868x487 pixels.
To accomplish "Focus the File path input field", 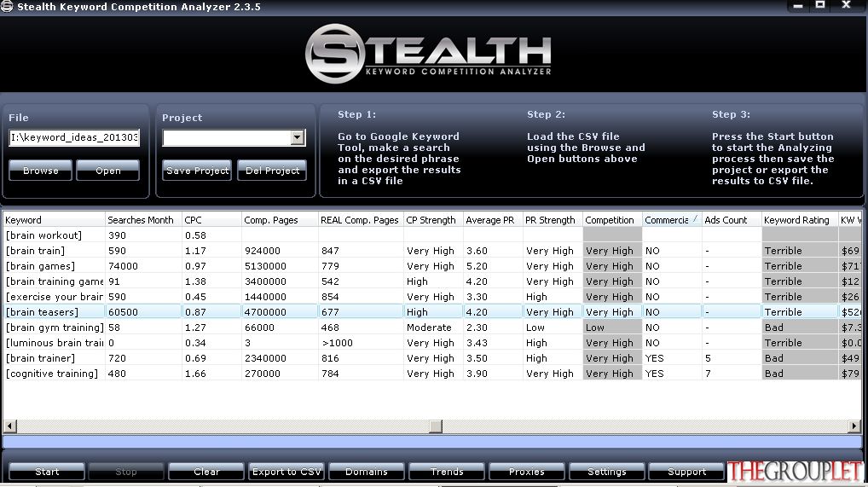I will coord(74,137).
